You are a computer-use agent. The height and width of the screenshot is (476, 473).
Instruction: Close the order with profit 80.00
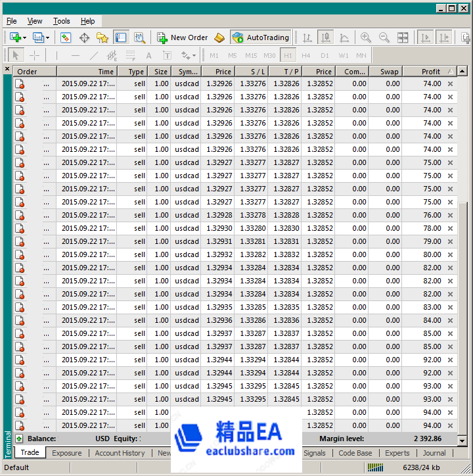(x=450, y=254)
